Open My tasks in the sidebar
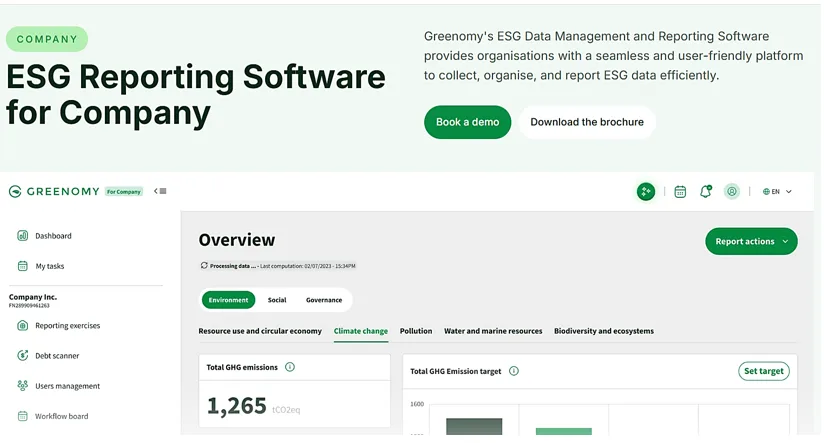Screen dimensions: 824x443 coord(49,266)
